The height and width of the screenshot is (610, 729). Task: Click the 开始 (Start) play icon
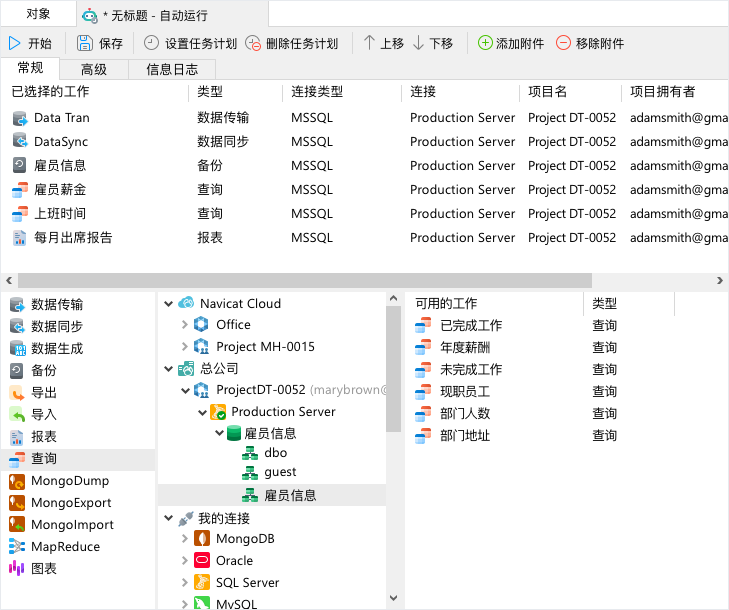15,43
